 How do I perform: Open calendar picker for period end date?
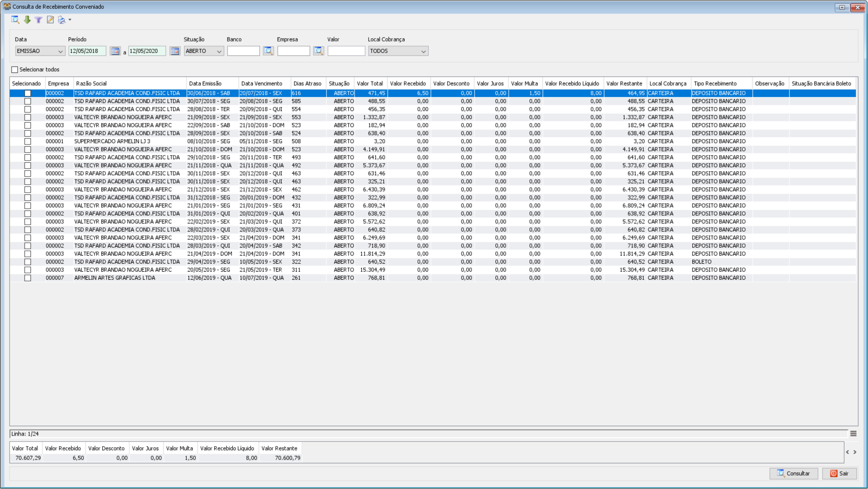point(175,51)
